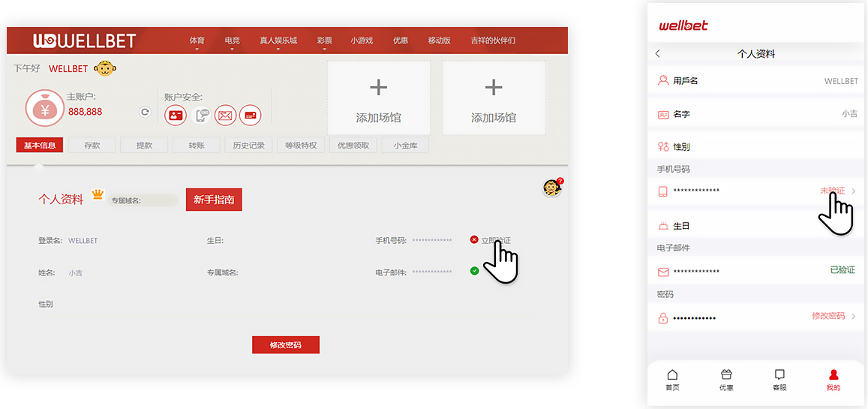The height and width of the screenshot is (409, 868).
Task: Open the 小金库 tab
Action: pos(405,146)
